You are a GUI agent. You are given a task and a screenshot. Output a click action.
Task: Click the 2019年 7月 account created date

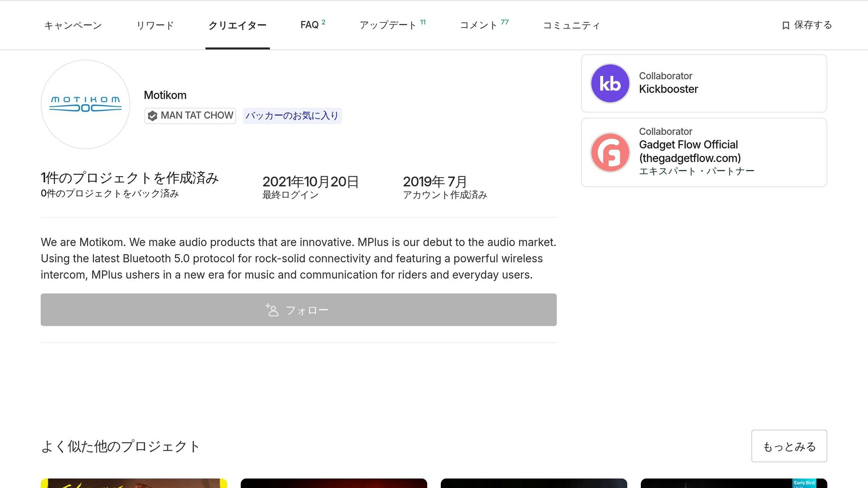435,182
